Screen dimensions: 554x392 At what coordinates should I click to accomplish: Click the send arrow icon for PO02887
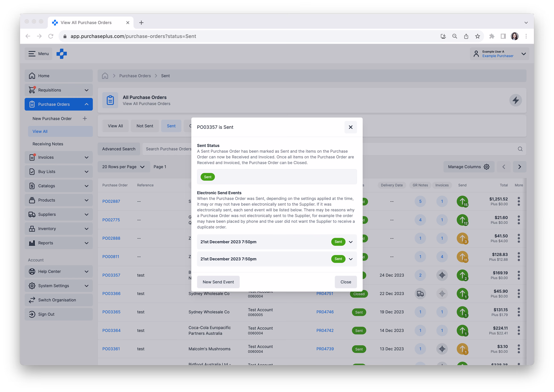(x=462, y=201)
